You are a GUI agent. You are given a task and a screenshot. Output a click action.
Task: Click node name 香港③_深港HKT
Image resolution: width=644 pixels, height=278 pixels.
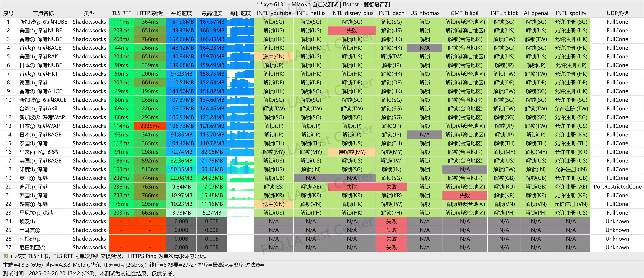coord(38,74)
